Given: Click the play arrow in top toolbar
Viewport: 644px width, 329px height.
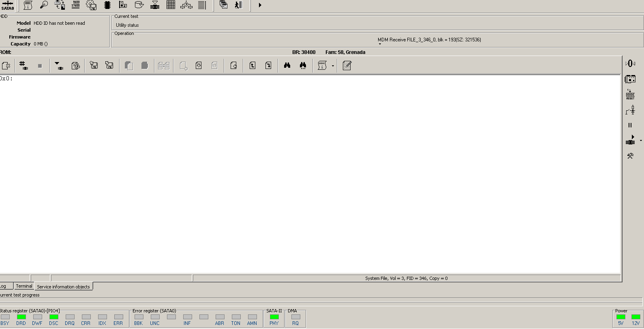Looking at the screenshot, I should tap(260, 5).
